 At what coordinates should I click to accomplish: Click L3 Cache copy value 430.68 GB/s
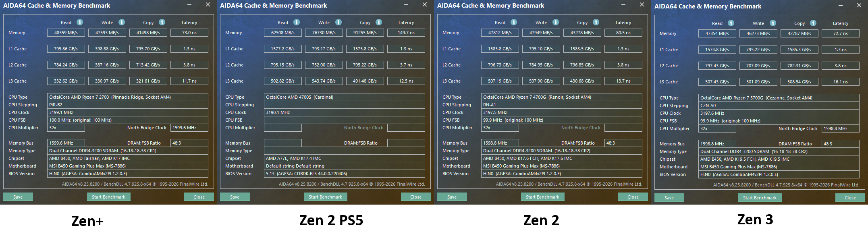pyautogui.click(x=582, y=81)
